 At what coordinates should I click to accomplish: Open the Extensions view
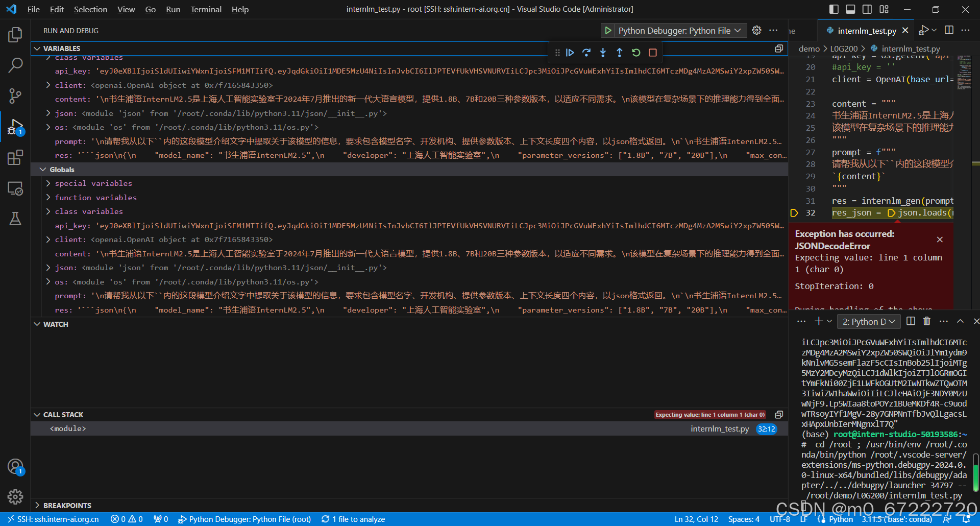[15, 157]
